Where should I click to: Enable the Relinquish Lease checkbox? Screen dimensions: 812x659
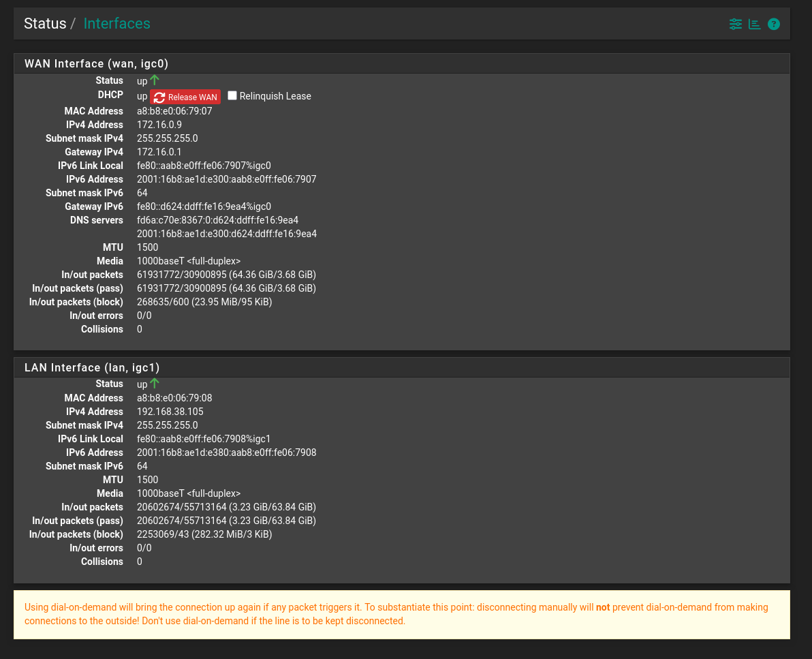tap(232, 95)
